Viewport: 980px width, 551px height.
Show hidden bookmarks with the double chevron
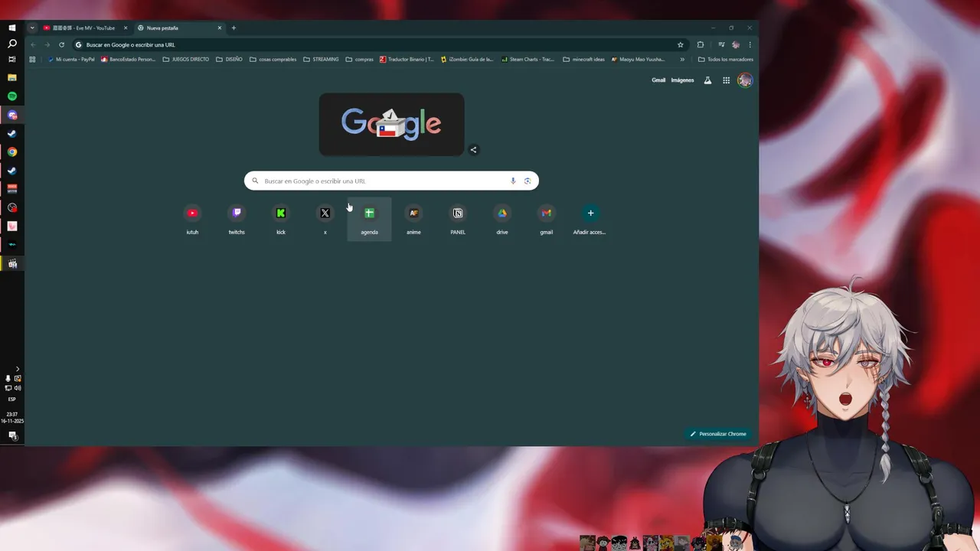click(x=682, y=59)
